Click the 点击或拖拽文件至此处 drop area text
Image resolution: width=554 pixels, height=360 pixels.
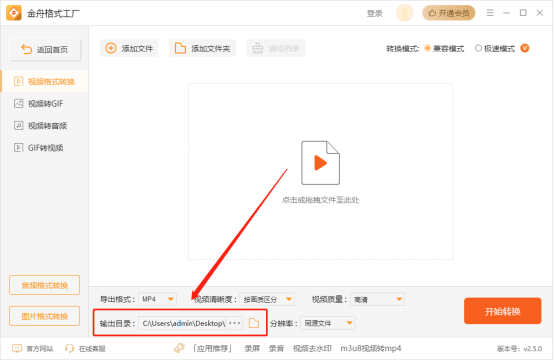click(x=320, y=200)
